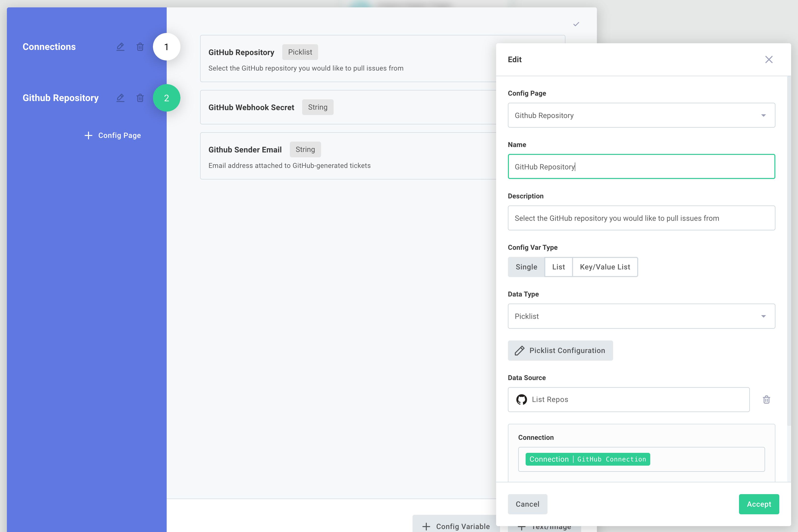Edit the Connections page title
798x532 pixels.
[120, 47]
